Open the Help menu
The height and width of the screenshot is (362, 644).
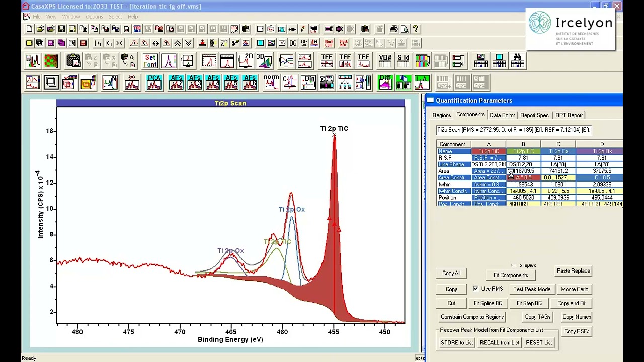[x=133, y=17]
